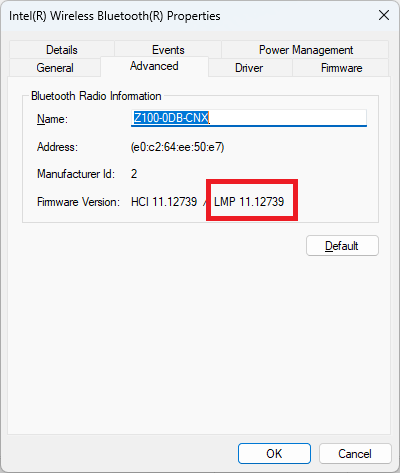
Task: Click the Firmware Version label
Action: [78, 202]
